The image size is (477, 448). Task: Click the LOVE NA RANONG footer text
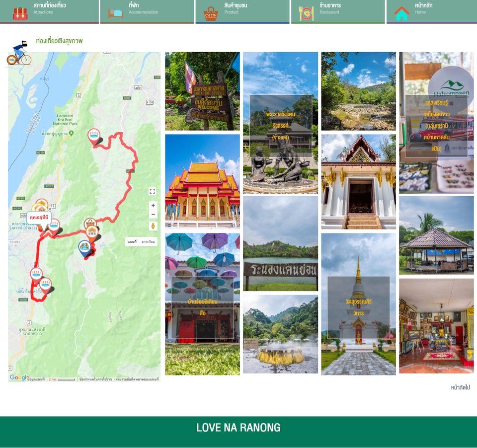(x=238, y=428)
